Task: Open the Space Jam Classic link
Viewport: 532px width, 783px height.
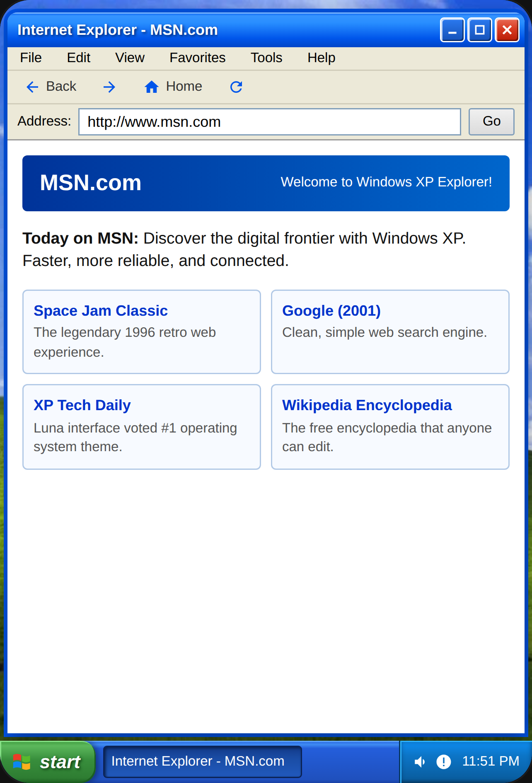Action: 101,311
